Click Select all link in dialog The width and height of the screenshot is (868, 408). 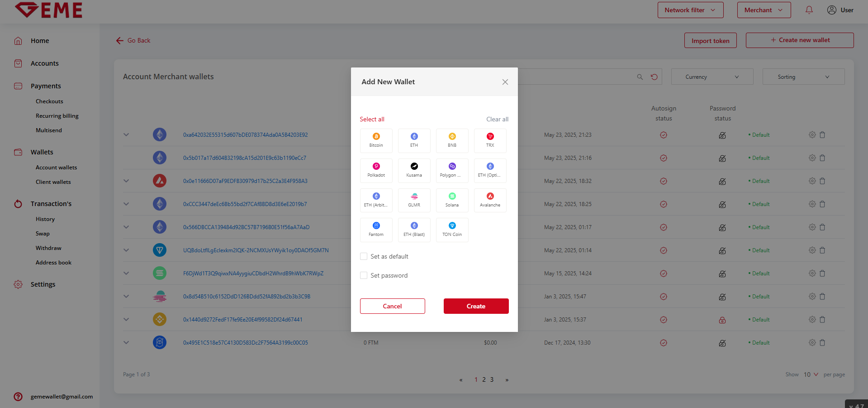[x=372, y=119]
